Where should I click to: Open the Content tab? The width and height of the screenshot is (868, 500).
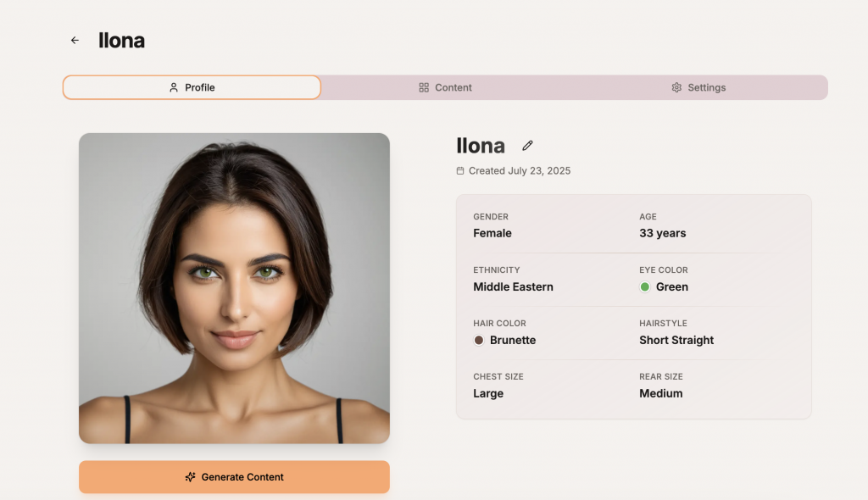[446, 87]
